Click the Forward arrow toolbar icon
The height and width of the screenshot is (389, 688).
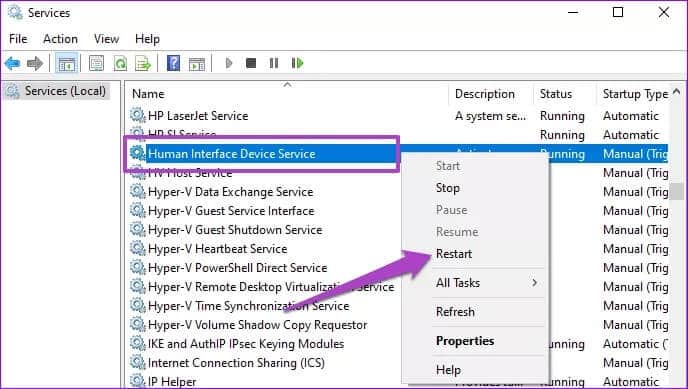click(x=35, y=64)
